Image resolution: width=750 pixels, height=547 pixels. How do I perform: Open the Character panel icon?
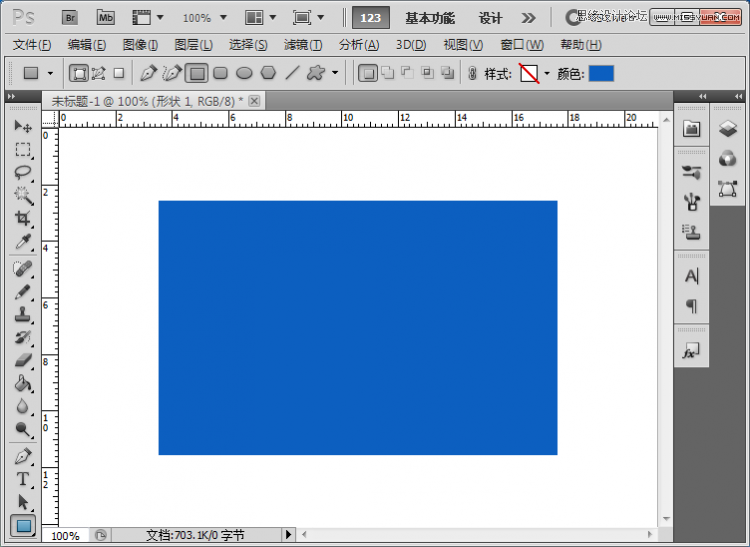point(691,276)
